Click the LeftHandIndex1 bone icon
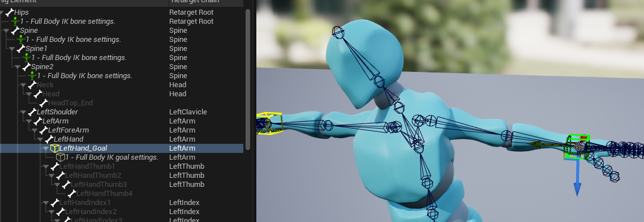Viewport: 644px width, 222px height. tap(55, 203)
